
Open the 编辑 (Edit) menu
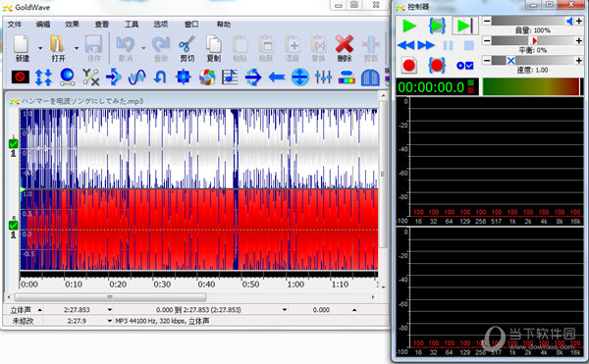coord(43,25)
